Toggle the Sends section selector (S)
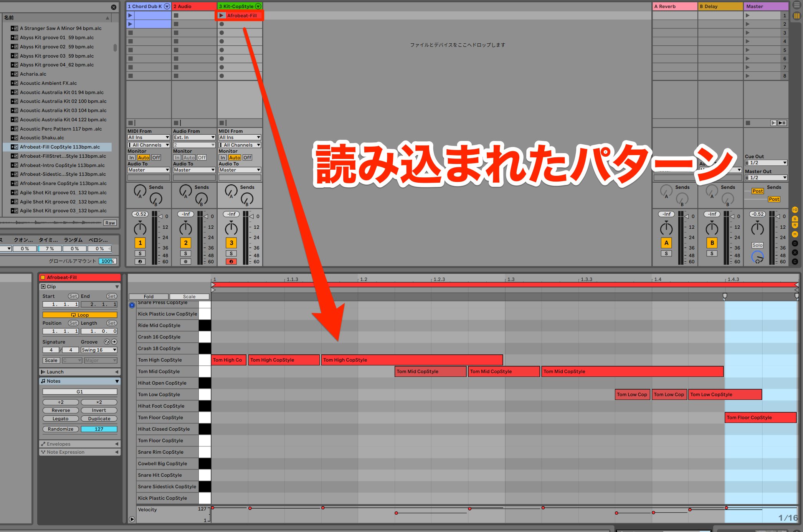The image size is (803, 532). click(795, 219)
